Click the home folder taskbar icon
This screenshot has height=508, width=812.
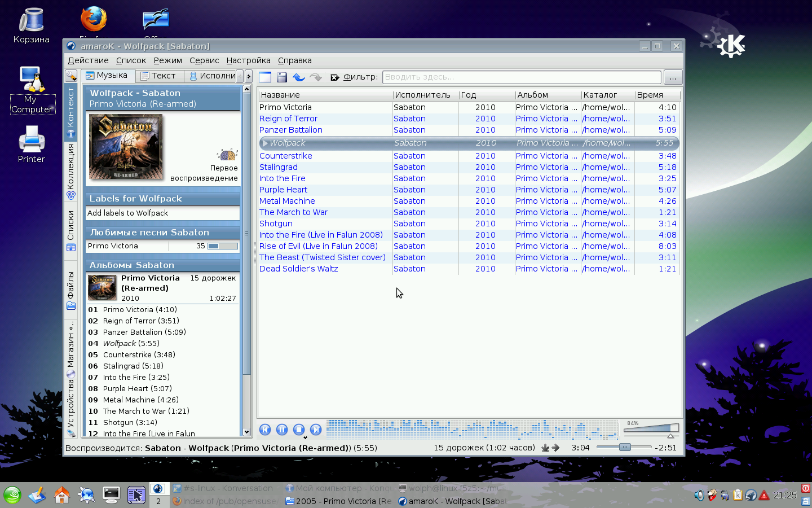[x=61, y=495]
